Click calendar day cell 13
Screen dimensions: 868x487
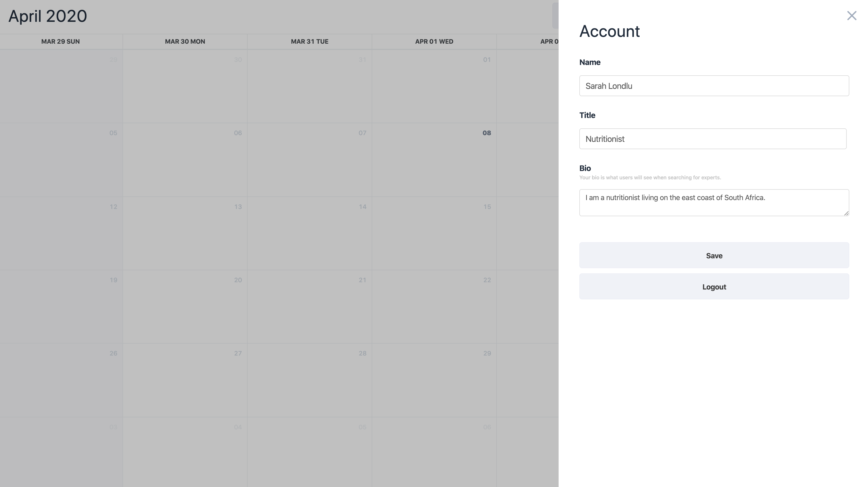[185, 233]
